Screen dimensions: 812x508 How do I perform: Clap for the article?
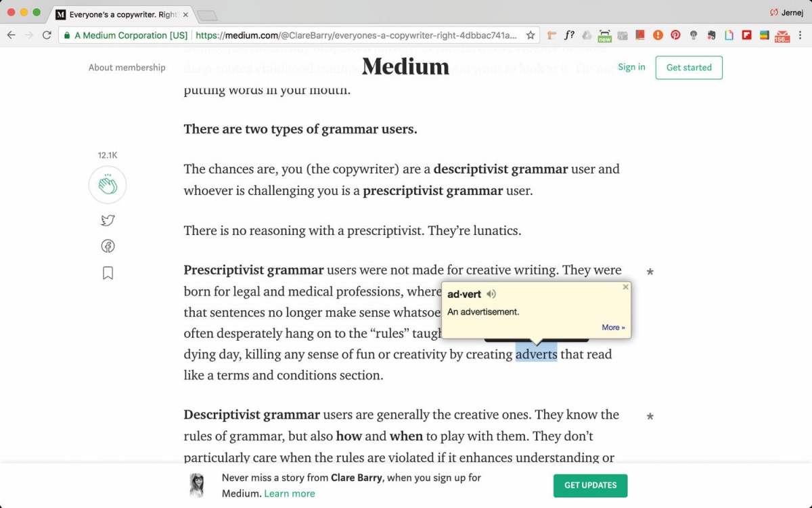(x=108, y=185)
